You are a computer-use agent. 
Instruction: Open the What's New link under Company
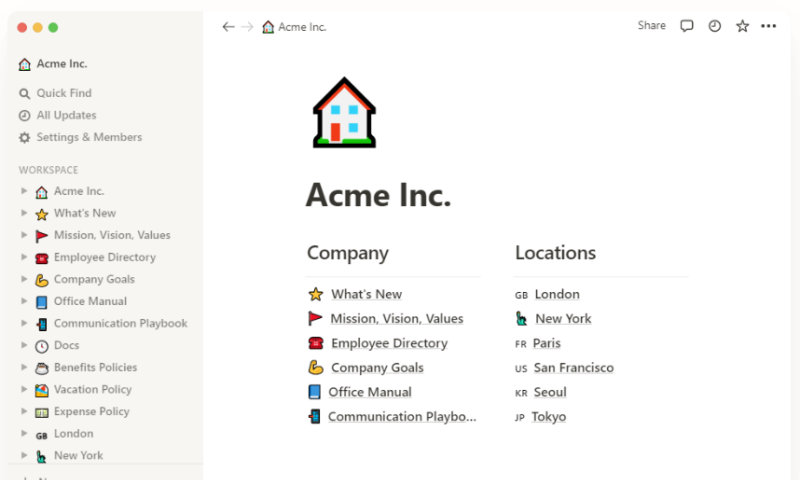[x=366, y=294]
